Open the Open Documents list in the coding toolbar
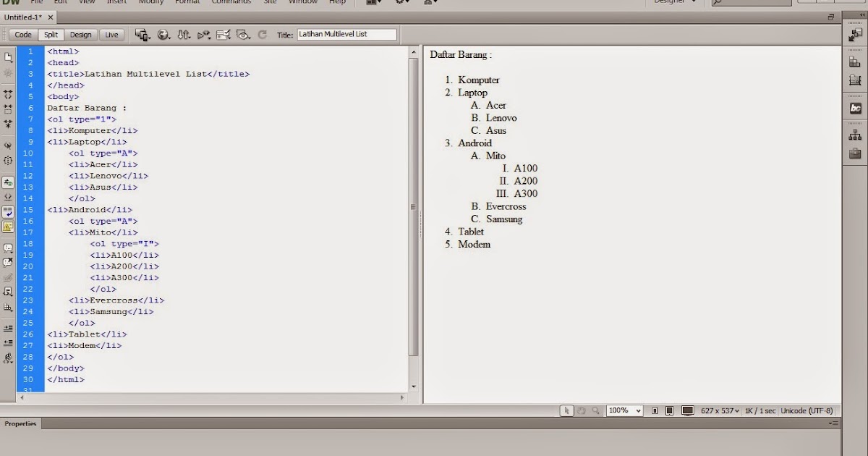This screenshot has height=456, width=868. [x=8, y=57]
